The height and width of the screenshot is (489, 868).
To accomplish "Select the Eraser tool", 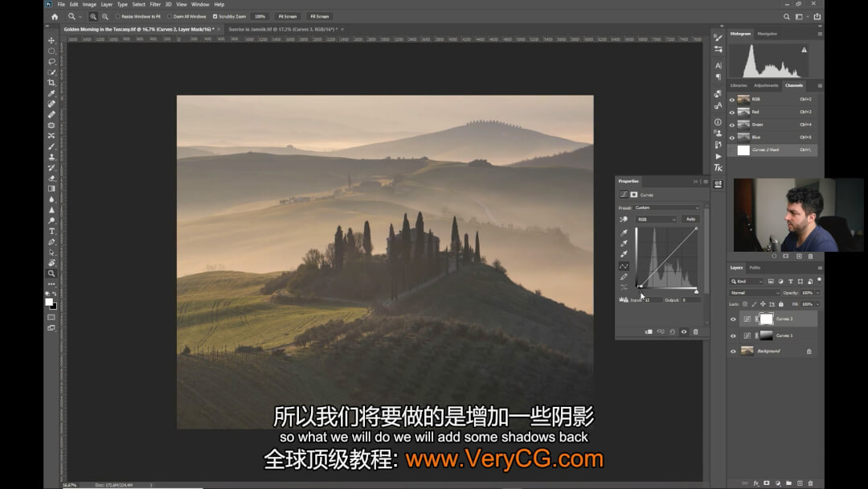I will pyautogui.click(x=51, y=178).
